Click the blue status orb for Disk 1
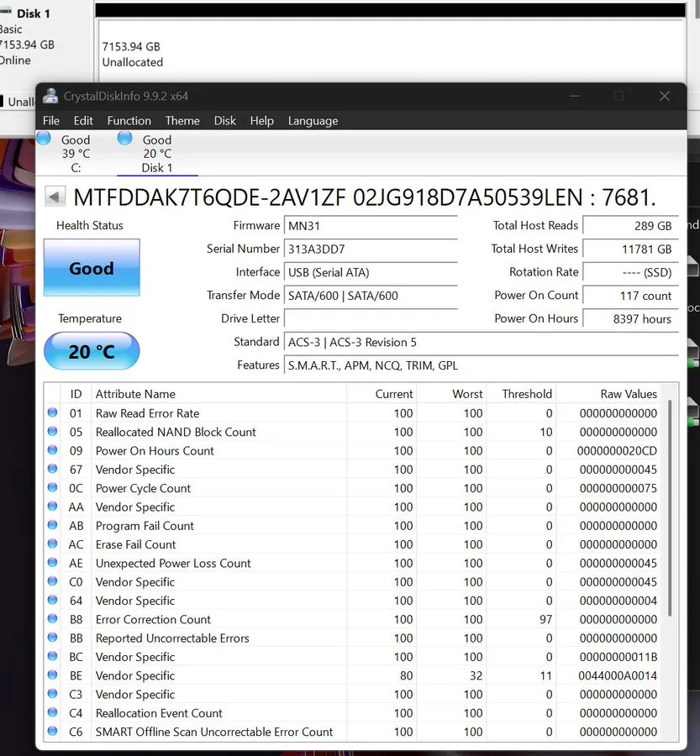This screenshot has width=700, height=756. [x=124, y=138]
